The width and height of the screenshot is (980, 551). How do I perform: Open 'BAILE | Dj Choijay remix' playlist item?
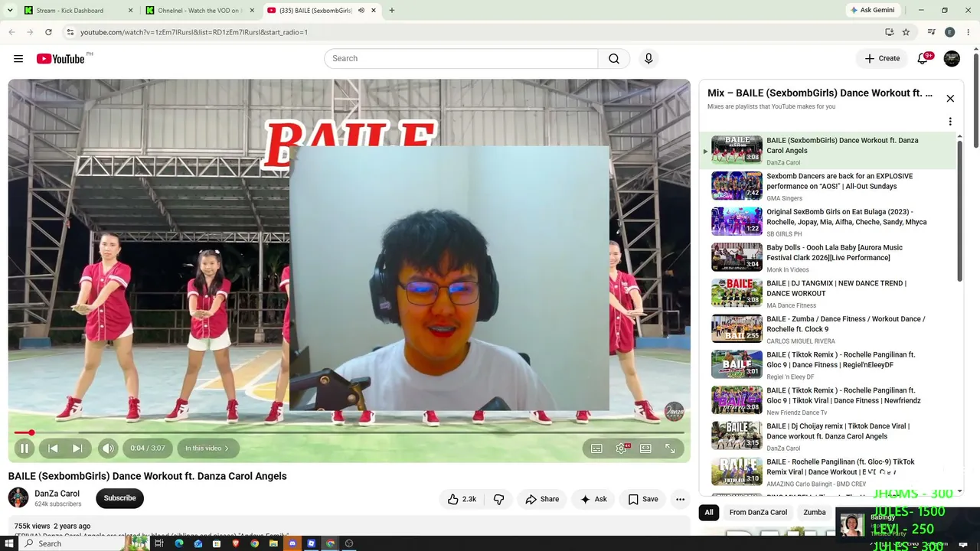point(829,436)
